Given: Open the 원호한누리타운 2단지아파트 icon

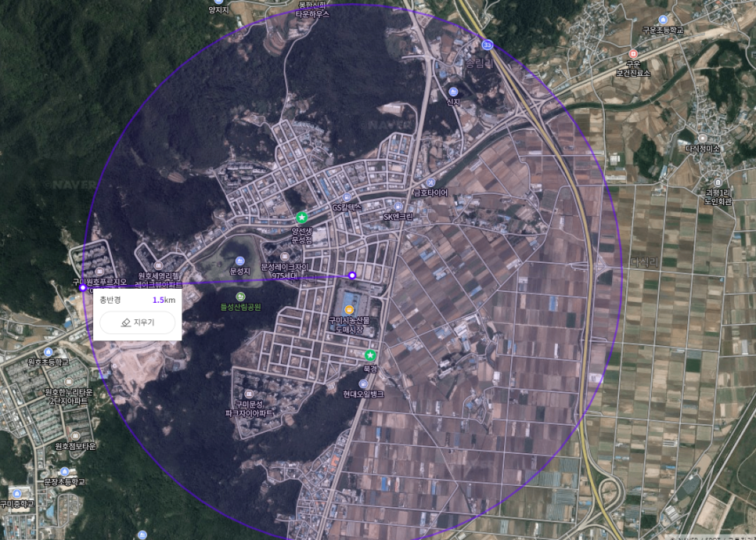Looking at the screenshot, I should pos(68,383).
